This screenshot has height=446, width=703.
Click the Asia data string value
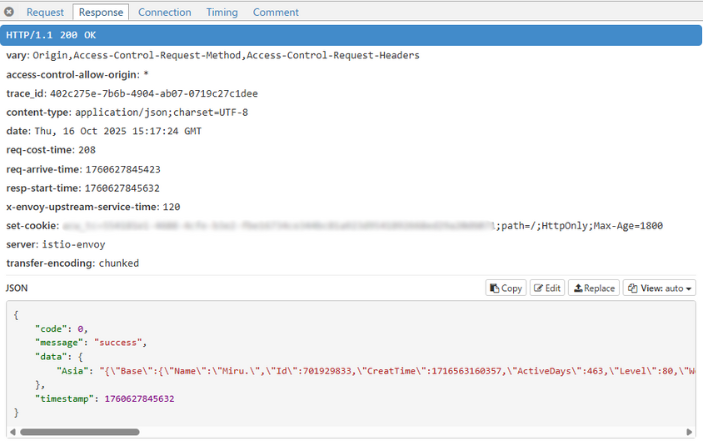(400, 369)
